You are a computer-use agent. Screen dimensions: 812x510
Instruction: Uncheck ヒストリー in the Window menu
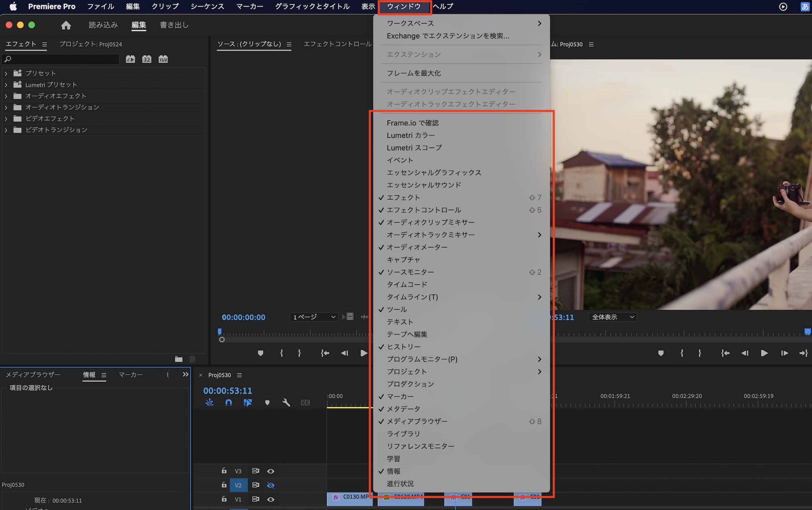pos(404,347)
